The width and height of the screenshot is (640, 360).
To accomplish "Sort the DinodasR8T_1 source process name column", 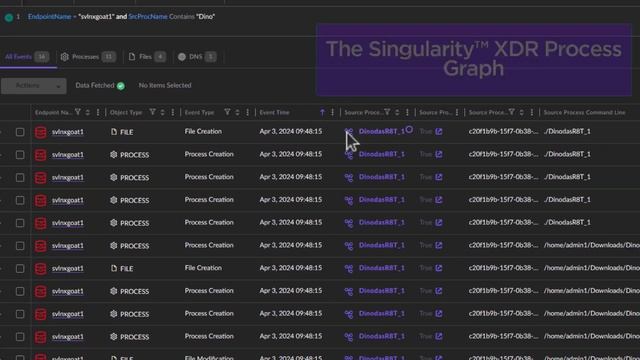I will tap(397, 112).
